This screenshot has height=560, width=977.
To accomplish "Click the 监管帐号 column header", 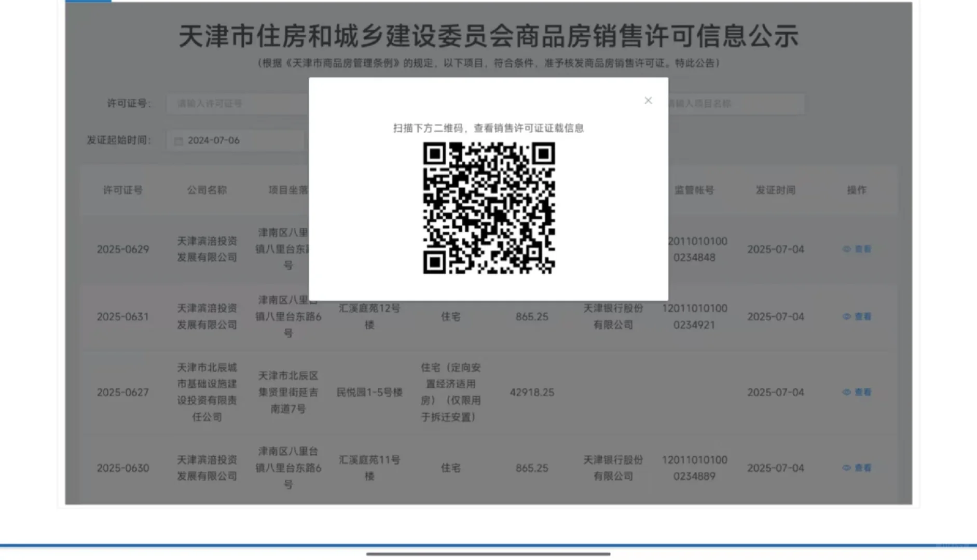I will click(x=694, y=190).
